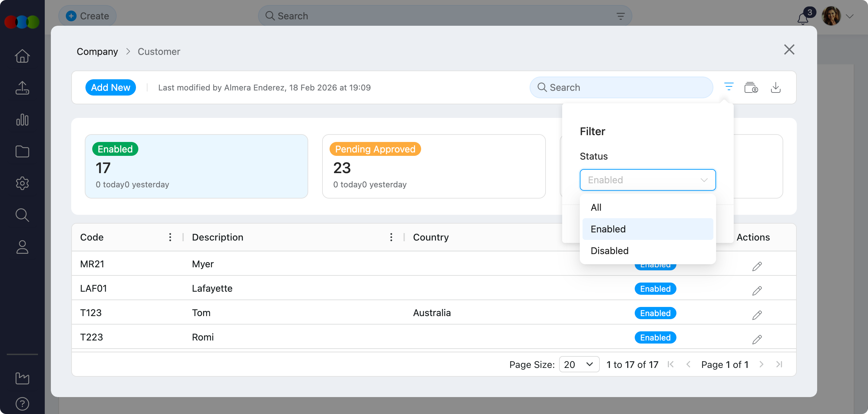The image size is (868, 414).
Task: Click the Customer panel search field
Action: click(621, 87)
